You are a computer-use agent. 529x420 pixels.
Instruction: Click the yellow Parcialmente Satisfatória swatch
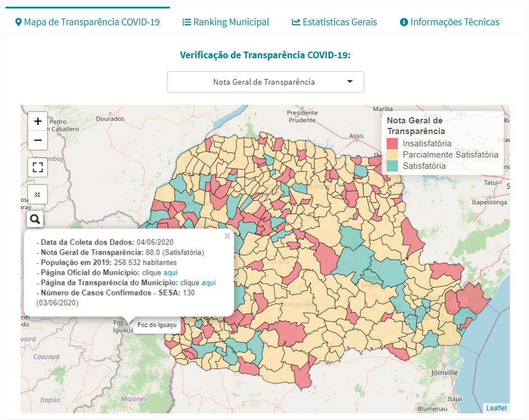(392, 155)
